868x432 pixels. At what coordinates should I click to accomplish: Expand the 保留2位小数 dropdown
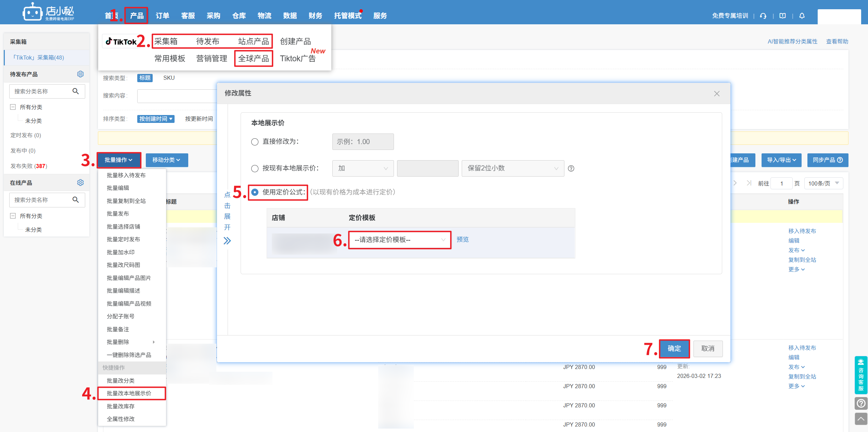[512, 168]
